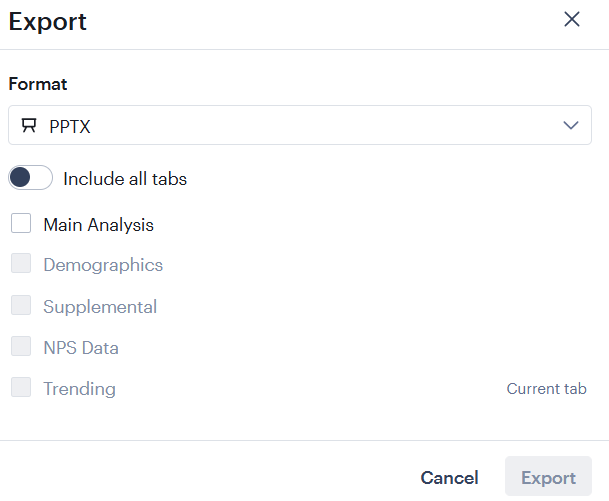Expand the Format dropdown chevron arrow

click(572, 126)
